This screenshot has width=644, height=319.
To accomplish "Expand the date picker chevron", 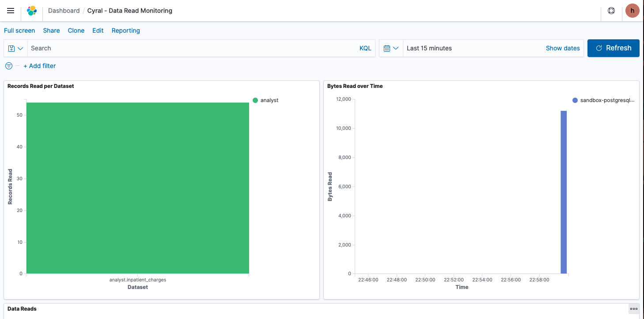I will pyautogui.click(x=396, y=48).
